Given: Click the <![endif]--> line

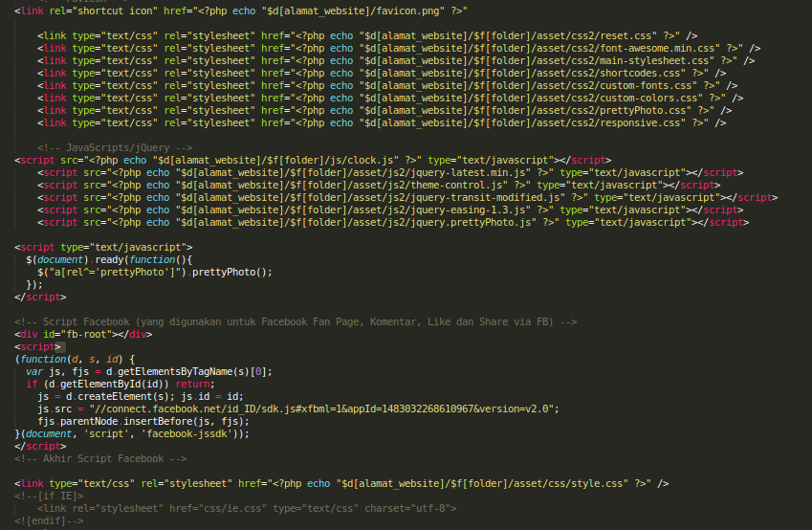Looking at the screenshot, I should 49,520.
